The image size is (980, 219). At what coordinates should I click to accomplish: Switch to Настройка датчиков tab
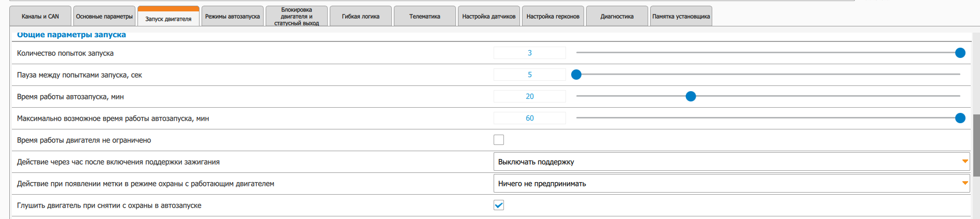point(489,17)
